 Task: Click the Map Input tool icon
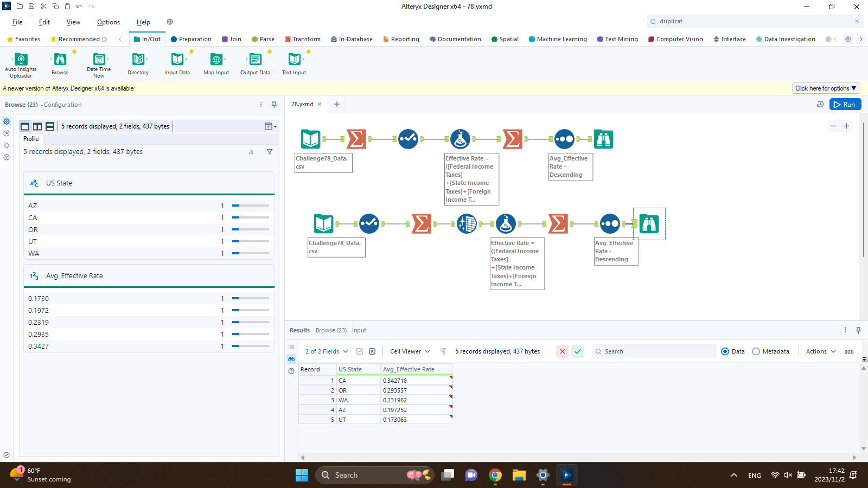click(x=216, y=60)
